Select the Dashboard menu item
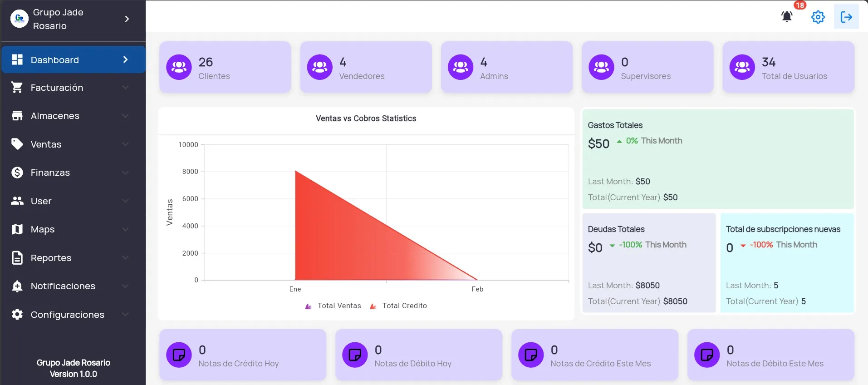Viewport: 868px width, 385px height. click(x=74, y=59)
